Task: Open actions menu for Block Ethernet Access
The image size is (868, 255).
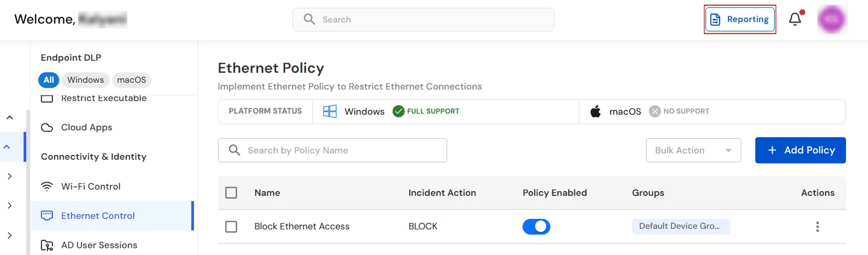Action: (817, 226)
